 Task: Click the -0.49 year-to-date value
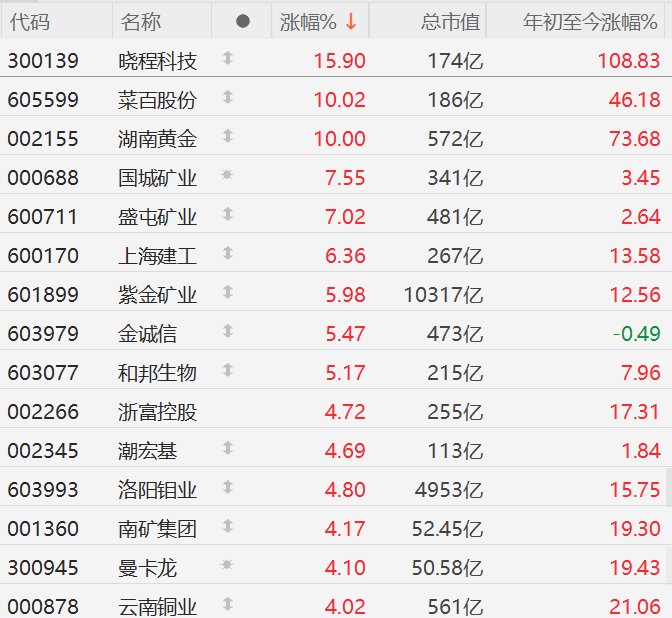pos(636,334)
